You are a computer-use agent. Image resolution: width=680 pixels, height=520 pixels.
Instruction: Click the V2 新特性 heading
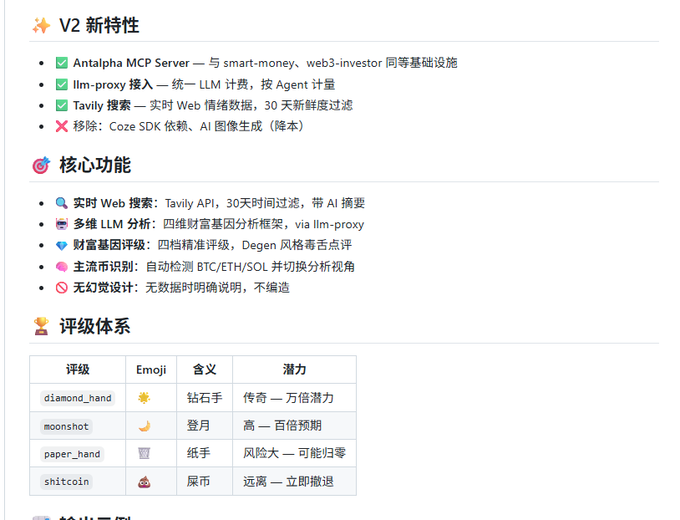99,26
